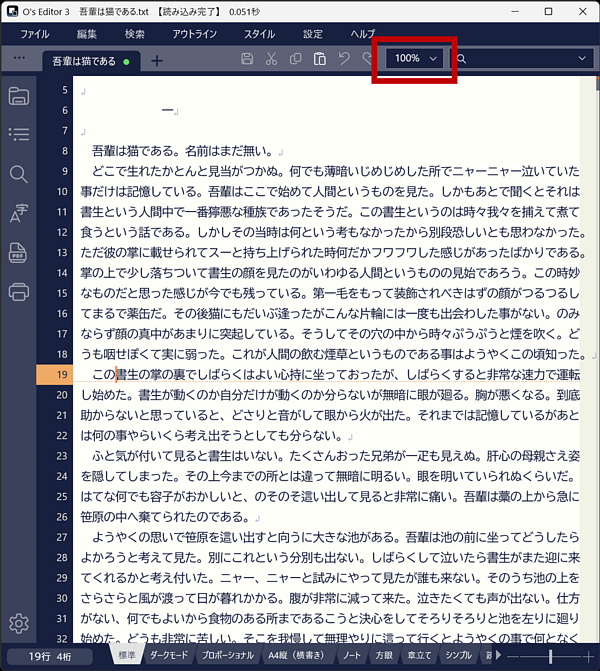Add a new tab with the plus button
Image resolution: width=600 pixels, height=671 pixels.
pyautogui.click(x=157, y=61)
